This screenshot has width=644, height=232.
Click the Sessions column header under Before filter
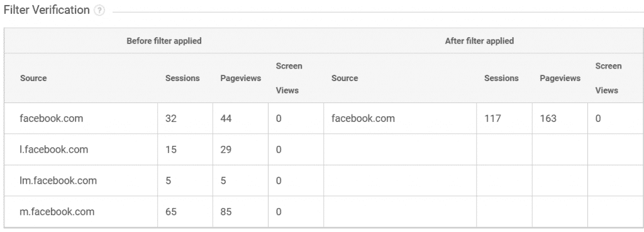pos(182,78)
